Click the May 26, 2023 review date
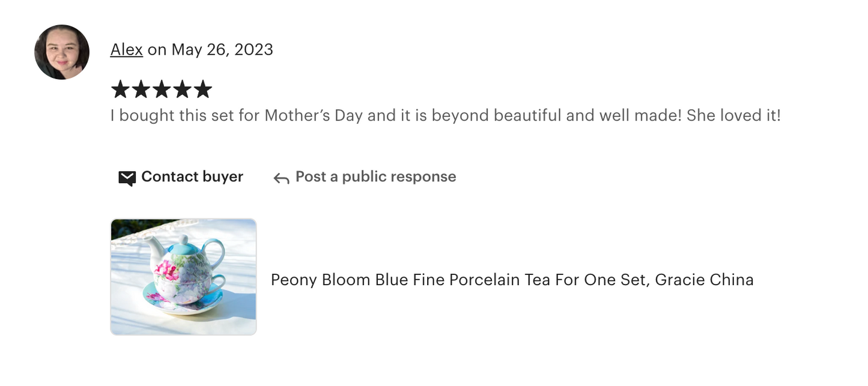The height and width of the screenshot is (386, 868). (222, 49)
